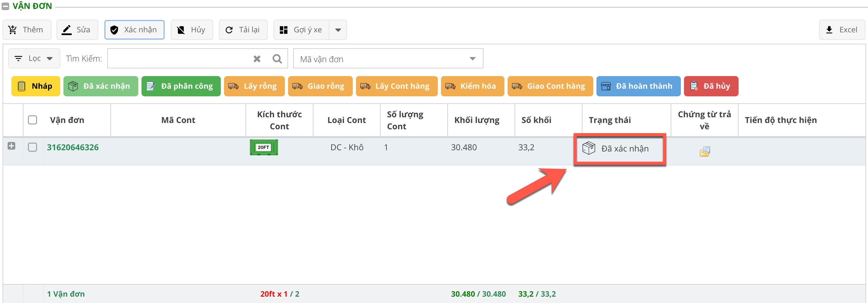Export the list via Excel button

click(842, 30)
